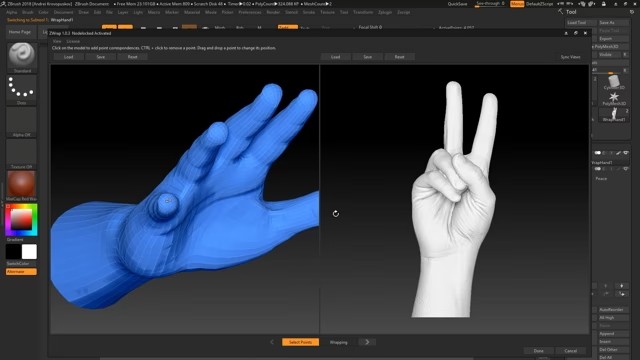Open the Alpha Off selector
Screen dimensions: 640x360
[x=22, y=122]
